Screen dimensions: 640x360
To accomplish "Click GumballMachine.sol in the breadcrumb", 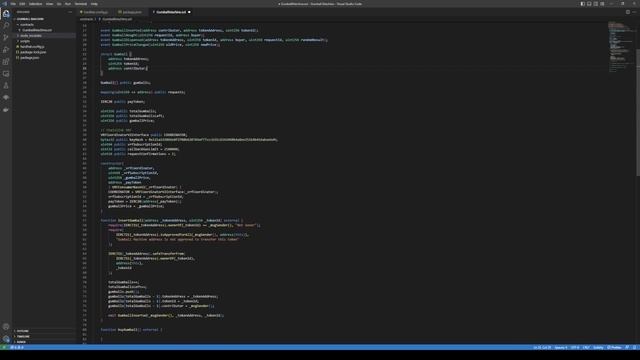I will 117,19.
